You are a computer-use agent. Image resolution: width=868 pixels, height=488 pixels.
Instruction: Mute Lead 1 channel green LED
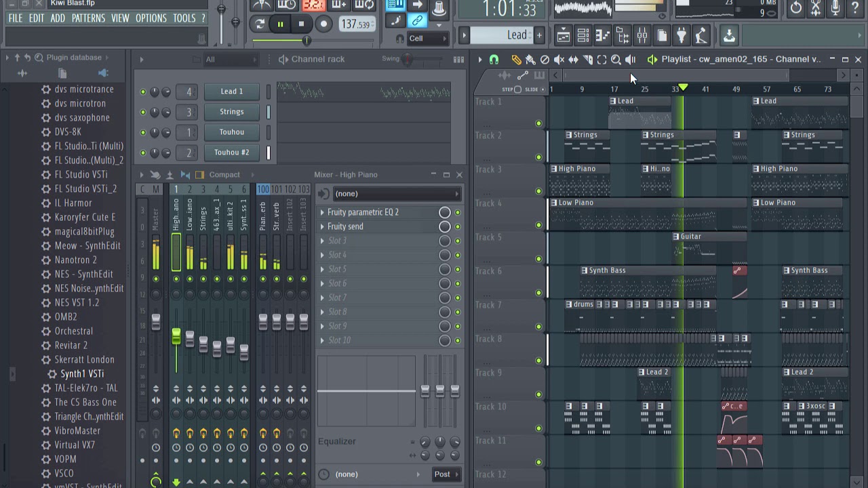coord(142,91)
